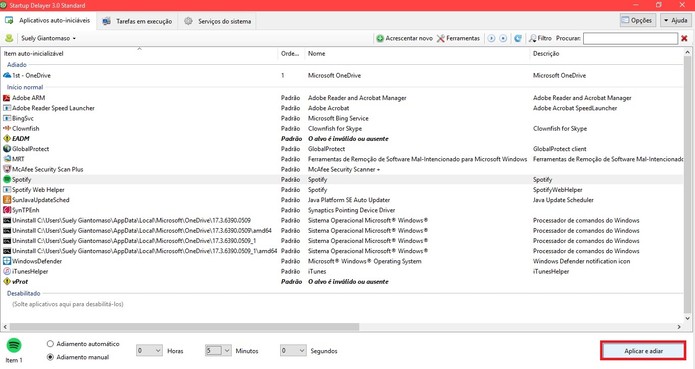The width and height of the screenshot is (695, 369).
Task: Click the vProt warning icon
Action: click(x=7, y=282)
